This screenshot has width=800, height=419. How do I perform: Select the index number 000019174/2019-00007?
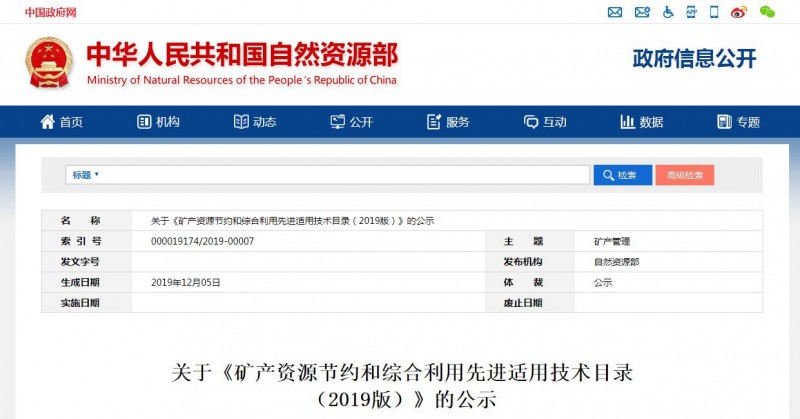[x=203, y=241]
